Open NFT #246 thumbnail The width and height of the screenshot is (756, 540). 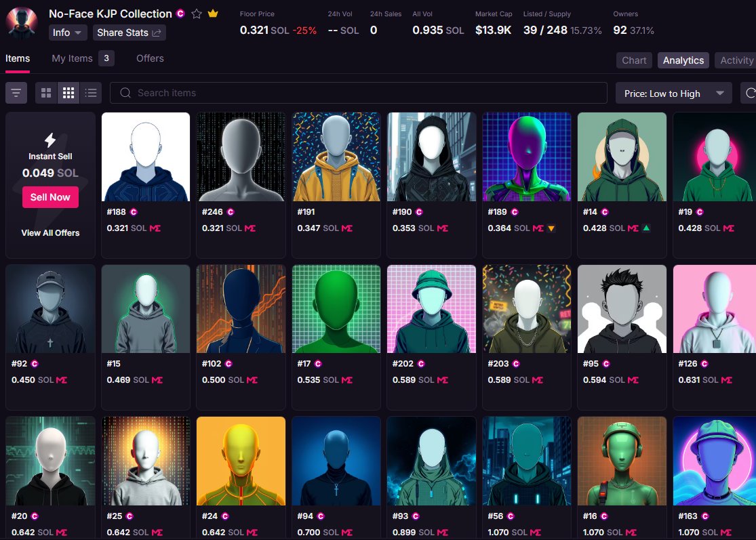click(x=241, y=157)
